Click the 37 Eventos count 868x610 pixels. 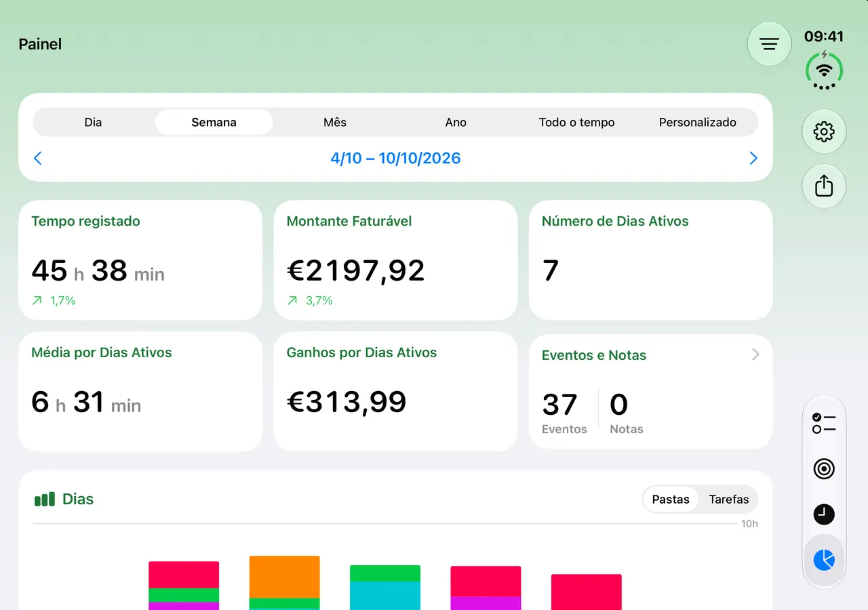564,413
